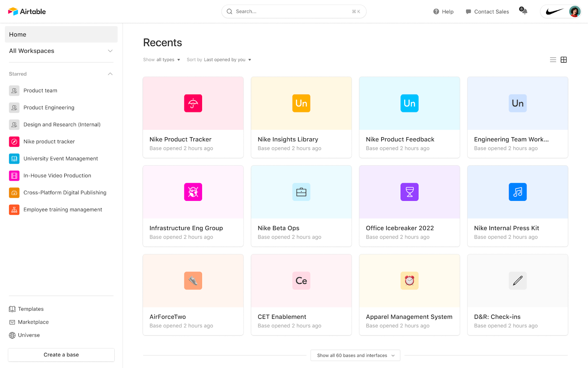Screen dimensions: 588x368
Task: Click the Airtable logo
Action: [x=27, y=11]
